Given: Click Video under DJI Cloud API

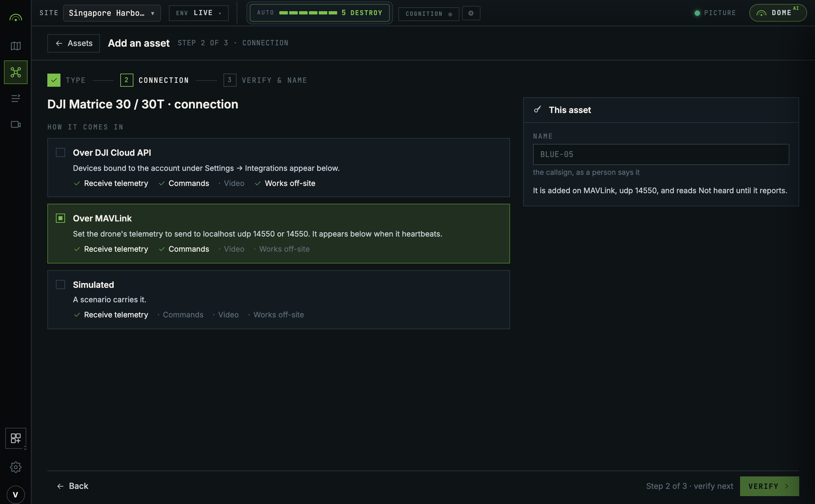Looking at the screenshot, I should [231, 183].
